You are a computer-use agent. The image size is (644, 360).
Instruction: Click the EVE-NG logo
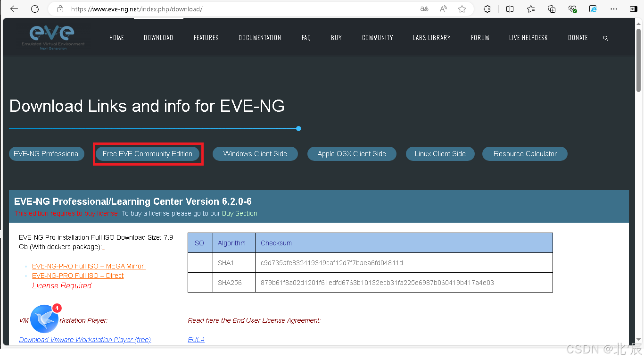click(x=53, y=37)
